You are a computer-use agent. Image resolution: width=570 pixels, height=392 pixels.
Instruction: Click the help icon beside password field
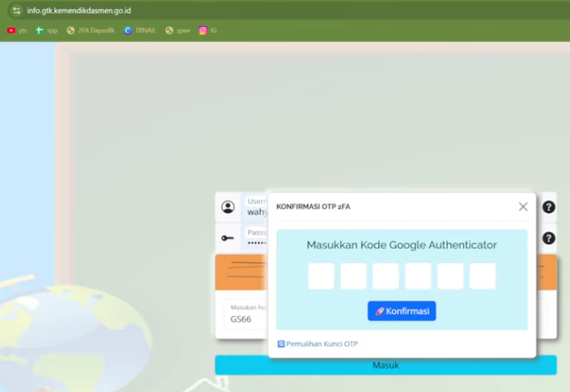click(x=548, y=238)
